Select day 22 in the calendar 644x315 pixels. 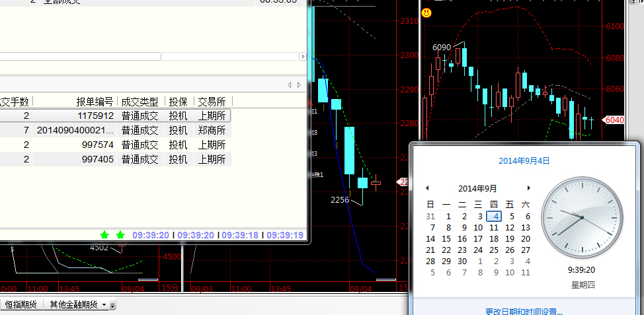(446, 250)
